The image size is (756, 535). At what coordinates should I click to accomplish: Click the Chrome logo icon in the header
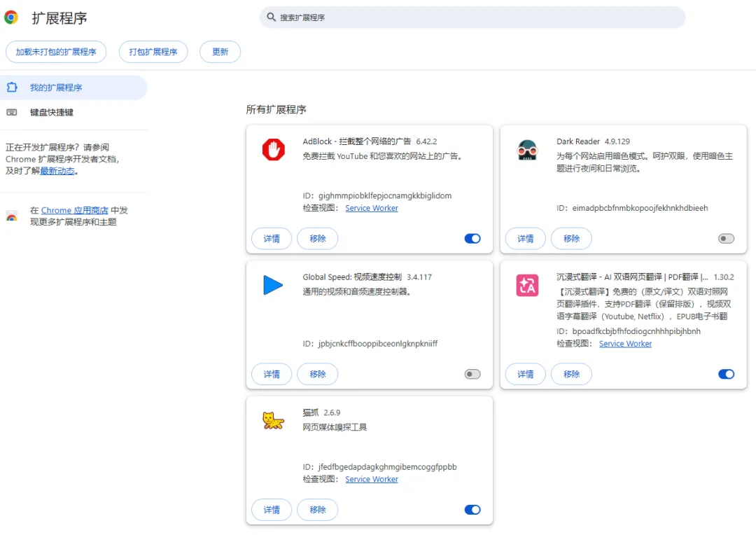(11, 18)
